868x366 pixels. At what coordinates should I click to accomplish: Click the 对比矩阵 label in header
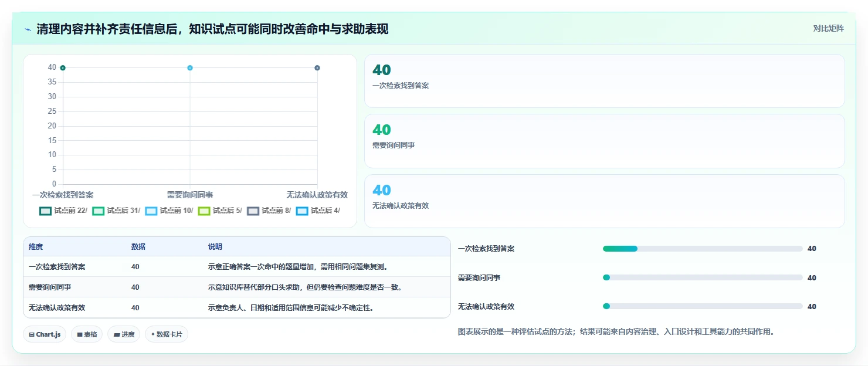(x=828, y=28)
